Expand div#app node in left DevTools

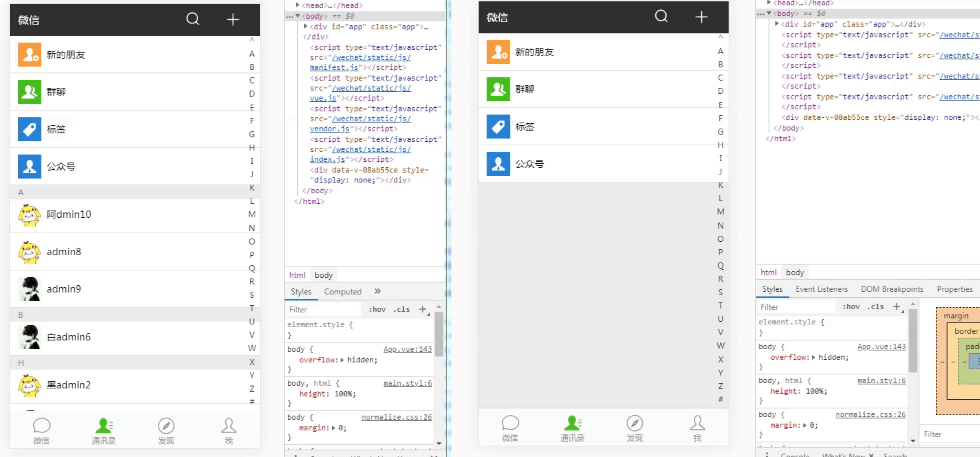pos(305,26)
